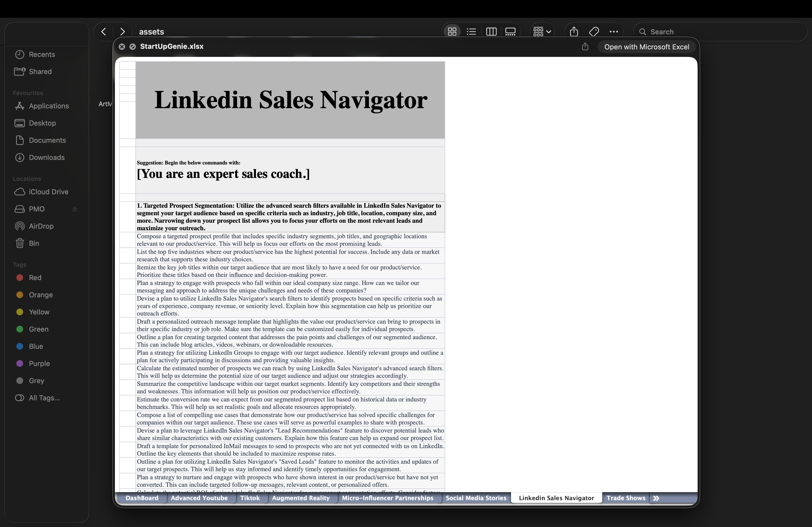The height and width of the screenshot is (527, 812).
Task: Close the StartUpGenie.xlsx Quick Look preview
Action: click(x=122, y=47)
